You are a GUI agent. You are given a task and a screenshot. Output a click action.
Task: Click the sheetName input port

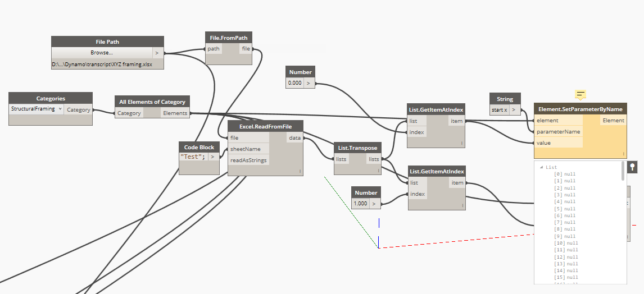pyautogui.click(x=250, y=149)
